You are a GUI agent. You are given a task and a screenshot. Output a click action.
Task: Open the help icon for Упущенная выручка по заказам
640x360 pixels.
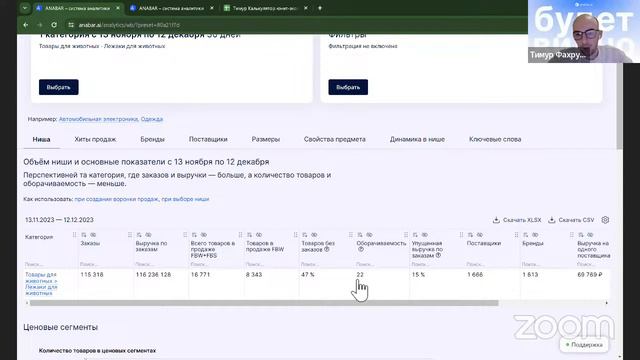[x=438, y=256]
